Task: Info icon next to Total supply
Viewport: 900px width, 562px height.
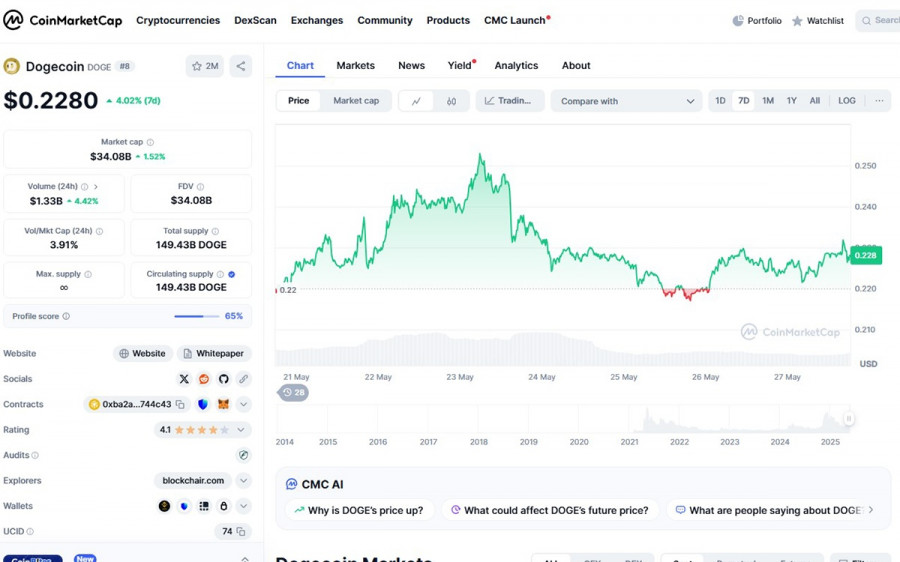Action: pos(215,231)
